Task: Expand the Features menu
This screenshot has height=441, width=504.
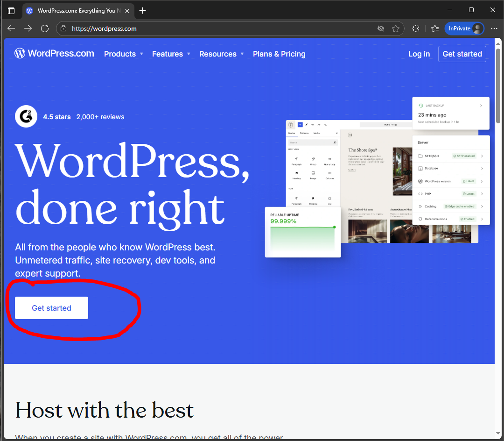Action: point(171,54)
